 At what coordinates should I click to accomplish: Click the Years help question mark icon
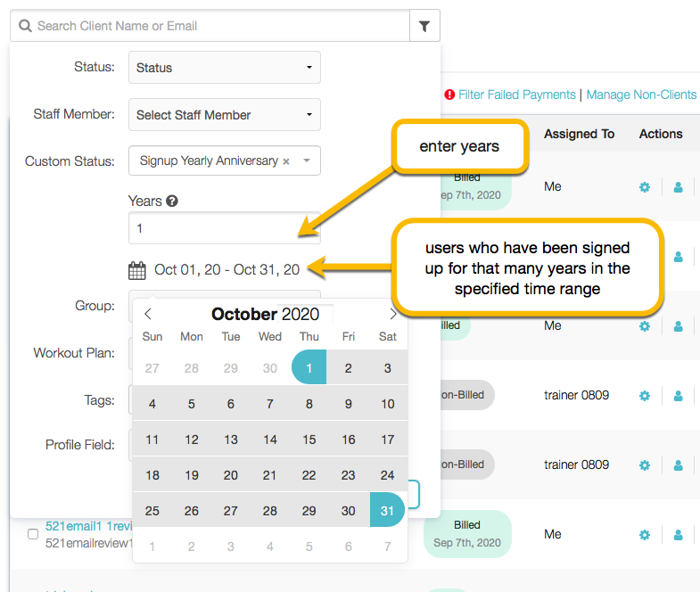point(172,201)
